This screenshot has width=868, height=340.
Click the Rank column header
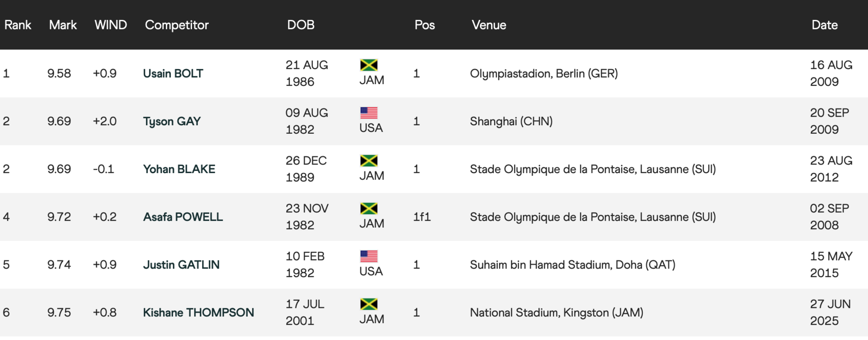point(18,25)
